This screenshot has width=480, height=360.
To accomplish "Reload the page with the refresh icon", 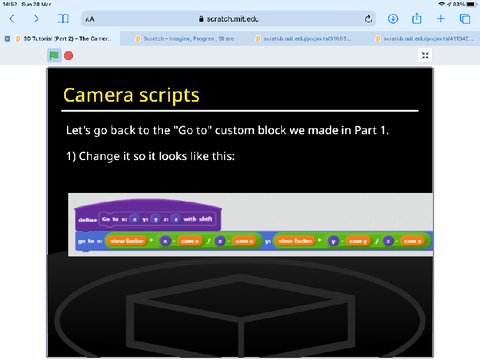I will point(368,19).
